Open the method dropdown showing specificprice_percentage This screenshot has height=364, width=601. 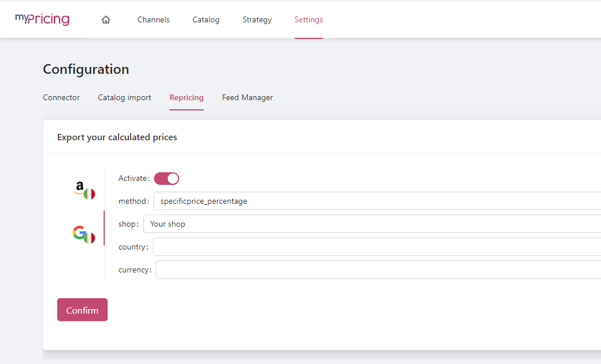378,201
